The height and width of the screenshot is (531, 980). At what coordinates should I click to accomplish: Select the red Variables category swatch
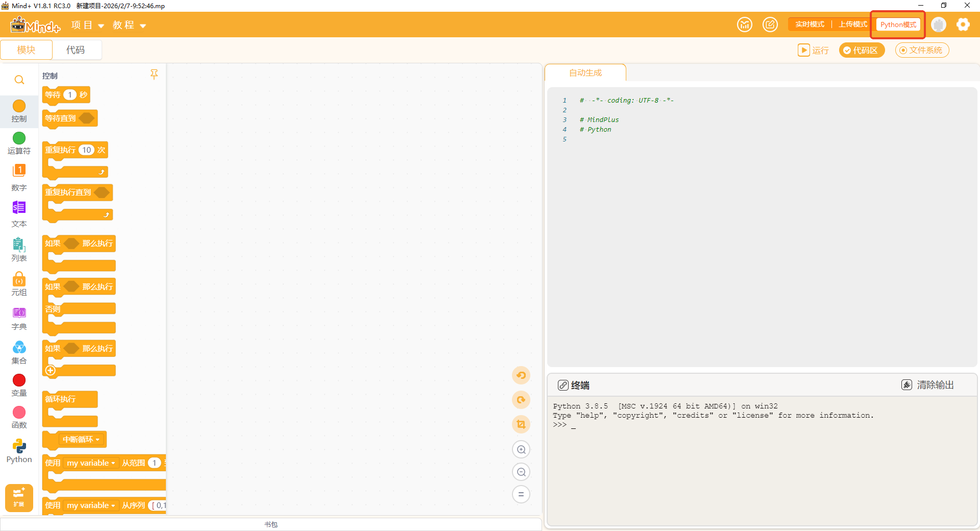[x=19, y=380]
